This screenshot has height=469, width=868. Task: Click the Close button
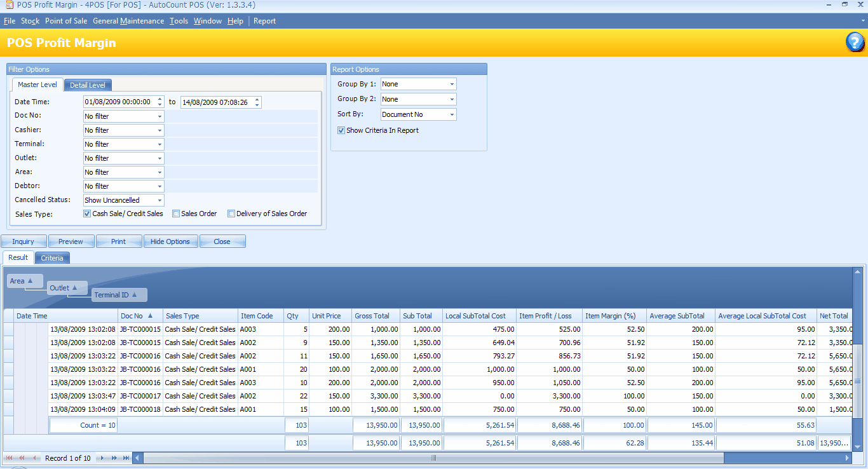[222, 241]
